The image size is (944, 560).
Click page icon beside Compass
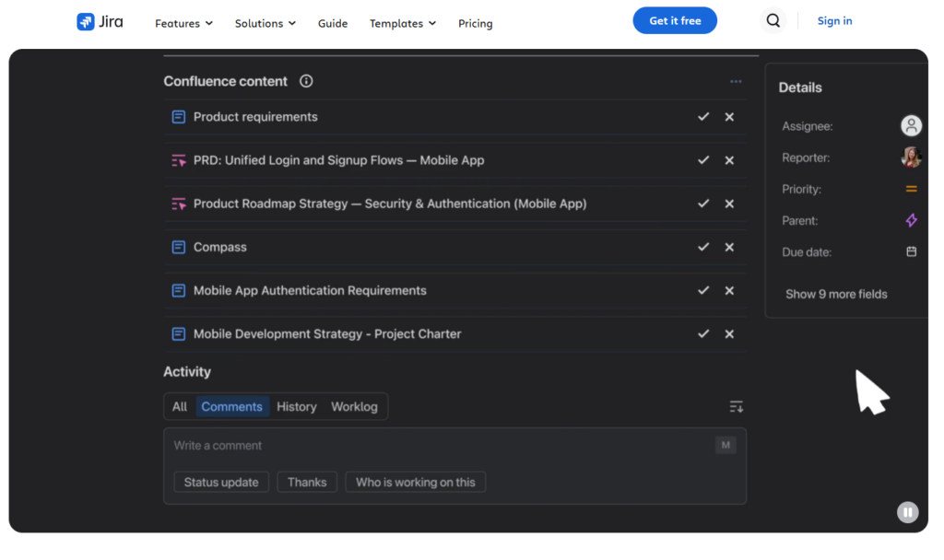click(x=178, y=247)
